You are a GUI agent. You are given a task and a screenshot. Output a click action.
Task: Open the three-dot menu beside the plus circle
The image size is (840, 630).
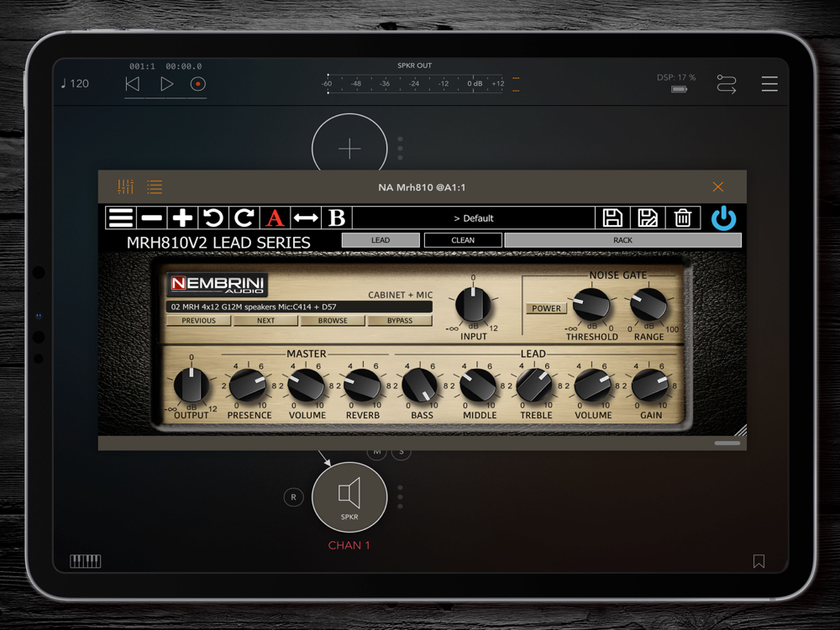(400, 149)
